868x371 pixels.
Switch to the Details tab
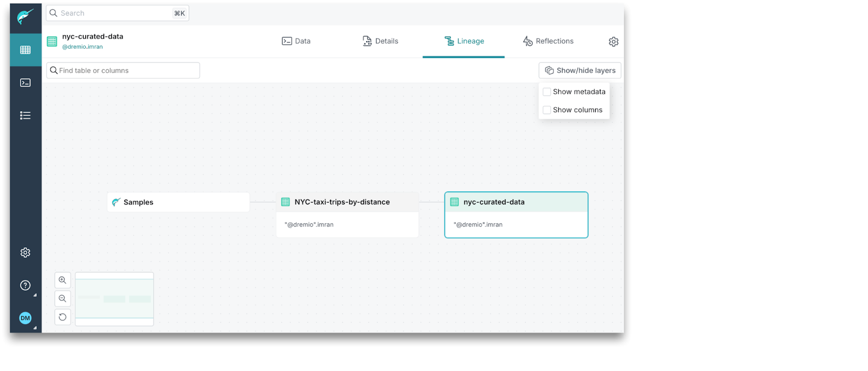pos(380,41)
